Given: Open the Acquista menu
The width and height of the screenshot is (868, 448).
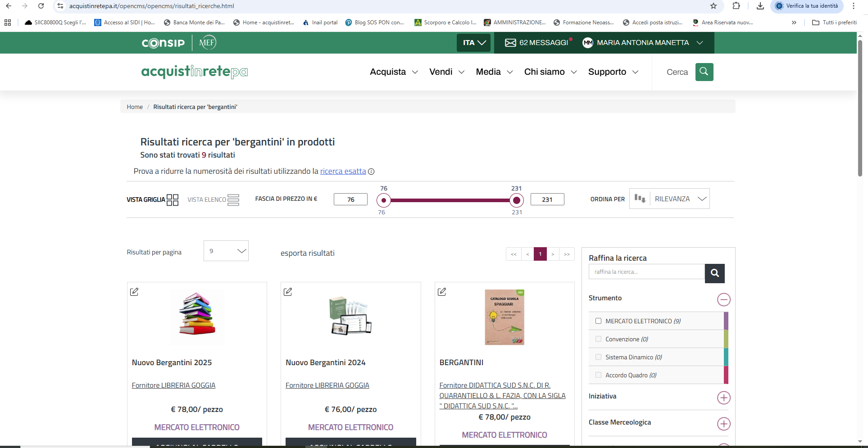Looking at the screenshot, I should tap(394, 72).
